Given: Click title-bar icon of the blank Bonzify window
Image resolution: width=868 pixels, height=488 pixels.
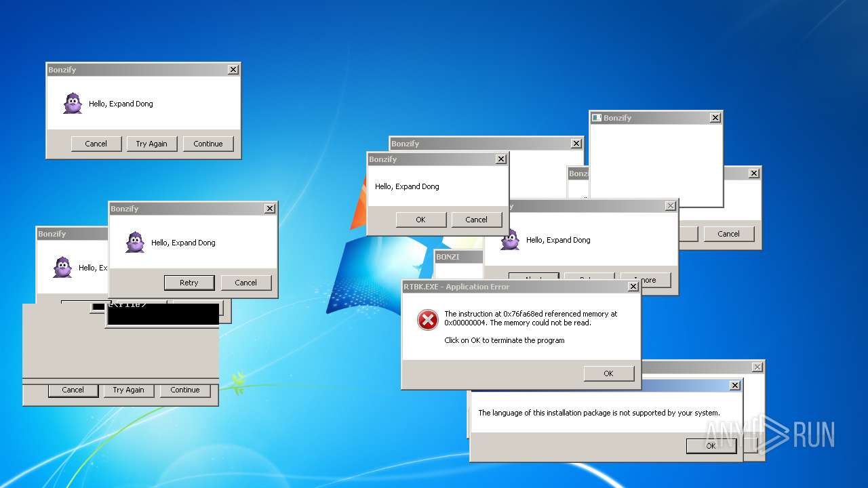Looking at the screenshot, I should [x=596, y=118].
